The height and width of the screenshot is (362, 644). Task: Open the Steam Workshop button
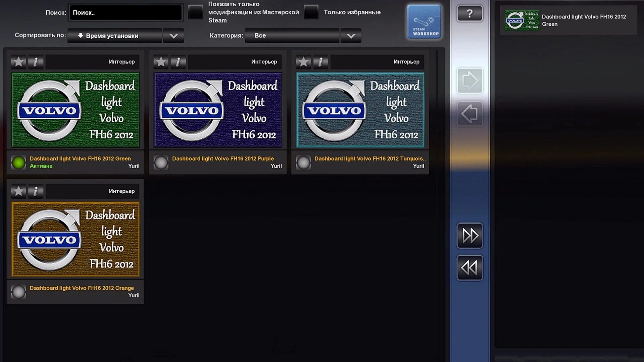[x=424, y=22]
